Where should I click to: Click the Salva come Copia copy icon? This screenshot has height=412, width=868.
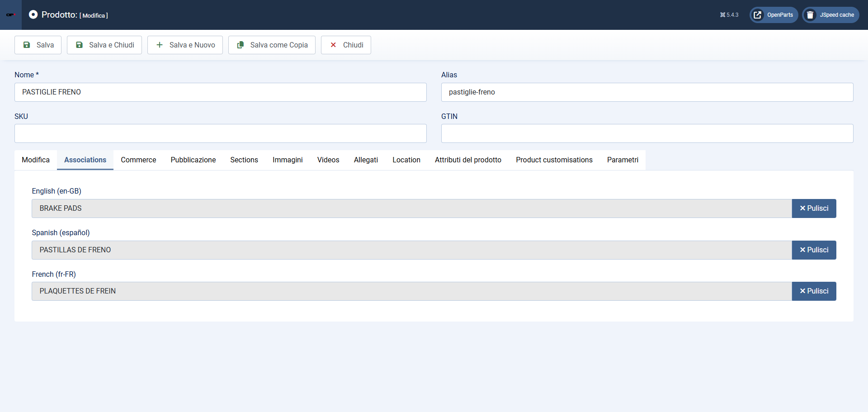coord(241,45)
